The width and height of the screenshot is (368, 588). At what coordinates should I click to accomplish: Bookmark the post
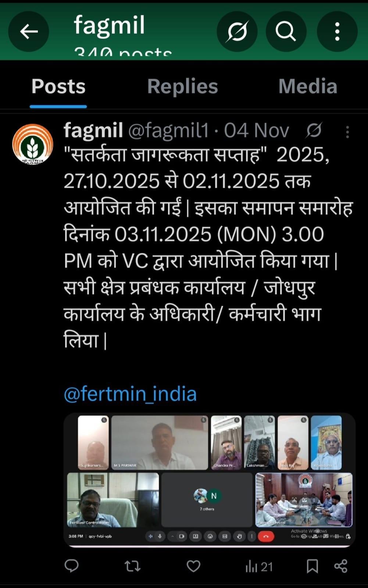pos(312,566)
